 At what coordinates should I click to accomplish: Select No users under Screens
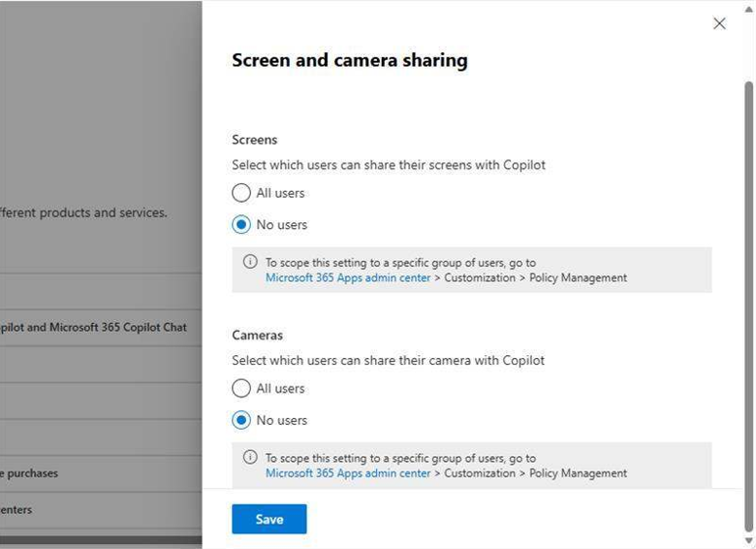[x=241, y=225]
